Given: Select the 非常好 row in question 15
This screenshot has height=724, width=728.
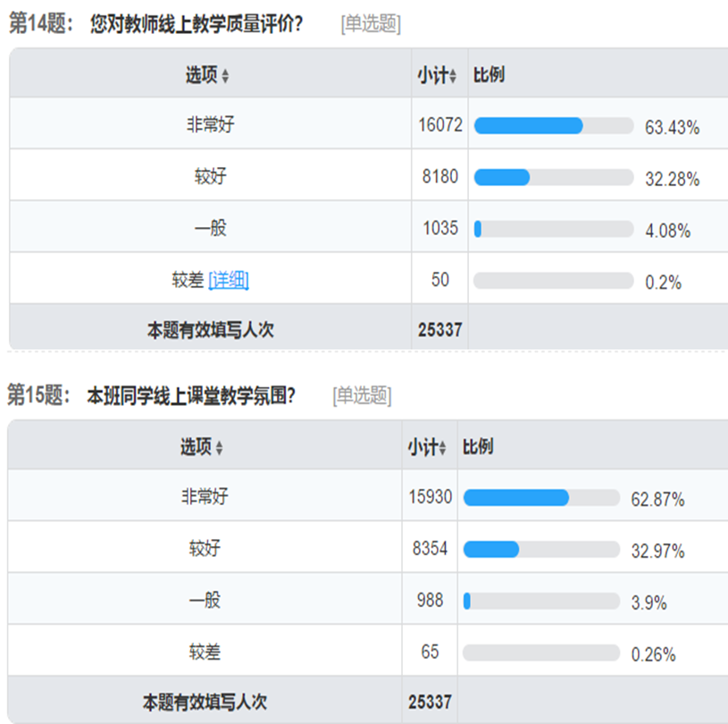Looking at the screenshot, I should click(368, 496).
